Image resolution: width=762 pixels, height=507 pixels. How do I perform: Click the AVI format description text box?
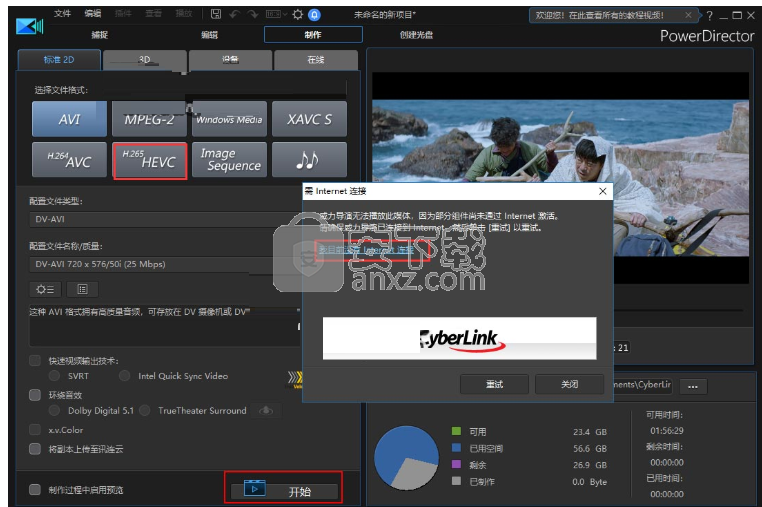pyautogui.click(x=165, y=325)
